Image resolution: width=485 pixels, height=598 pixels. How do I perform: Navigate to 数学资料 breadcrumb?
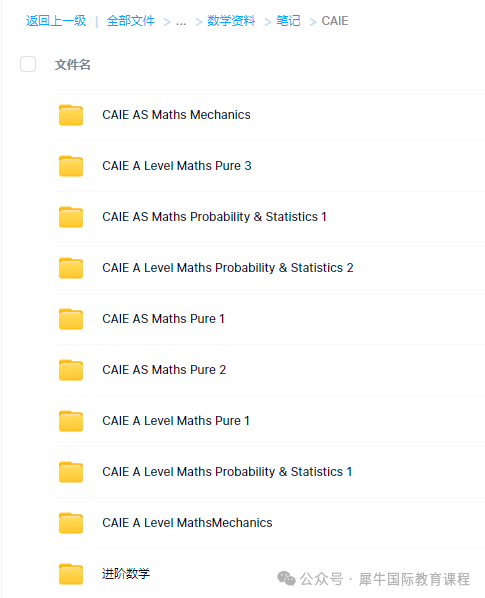(231, 21)
